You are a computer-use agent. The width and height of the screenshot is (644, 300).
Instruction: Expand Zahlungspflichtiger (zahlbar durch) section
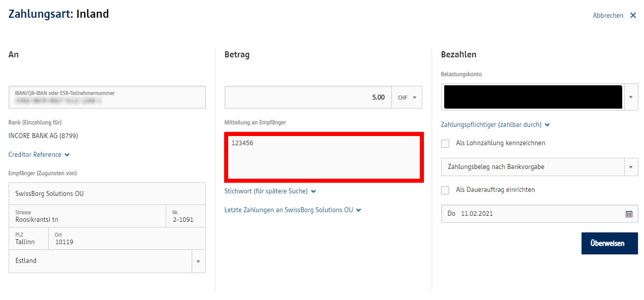click(x=495, y=125)
